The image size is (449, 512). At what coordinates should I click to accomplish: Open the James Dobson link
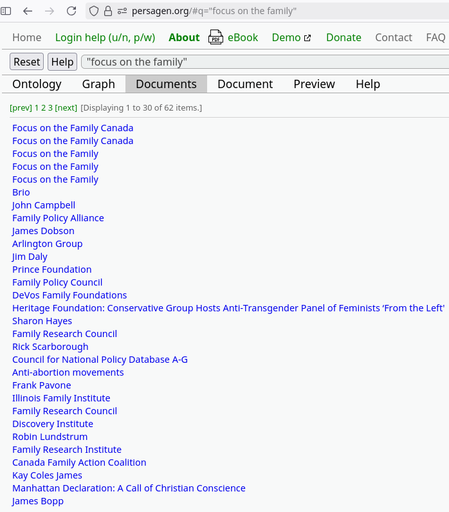point(43,231)
